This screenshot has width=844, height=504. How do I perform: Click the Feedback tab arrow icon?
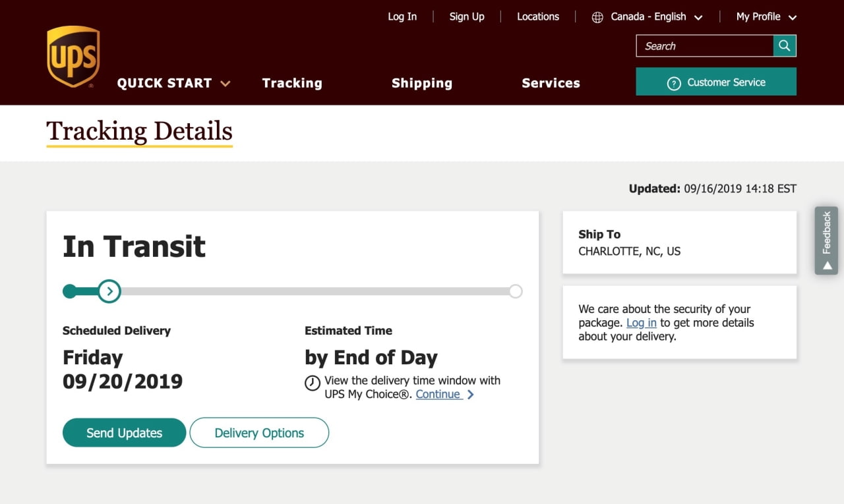[827, 265]
